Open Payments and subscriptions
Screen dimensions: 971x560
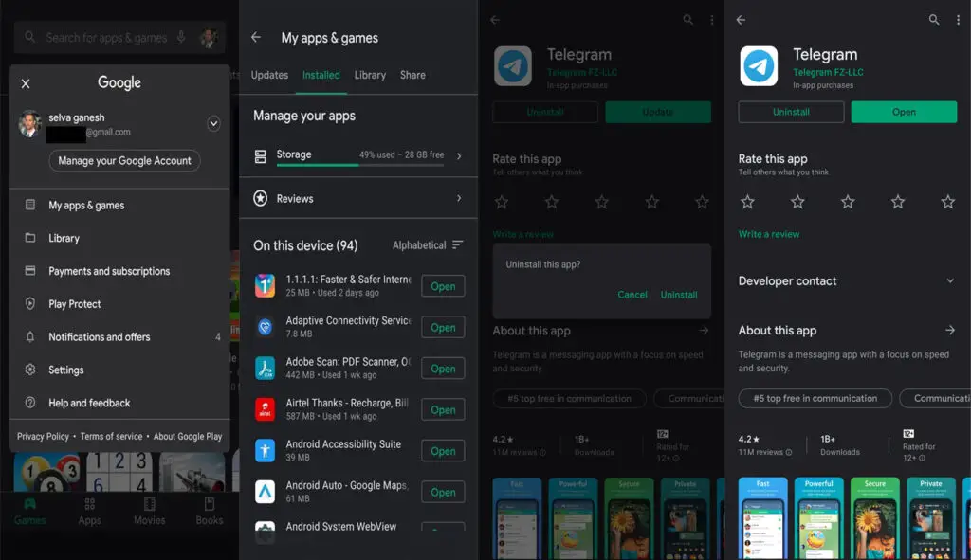click(x=120, y=271)
